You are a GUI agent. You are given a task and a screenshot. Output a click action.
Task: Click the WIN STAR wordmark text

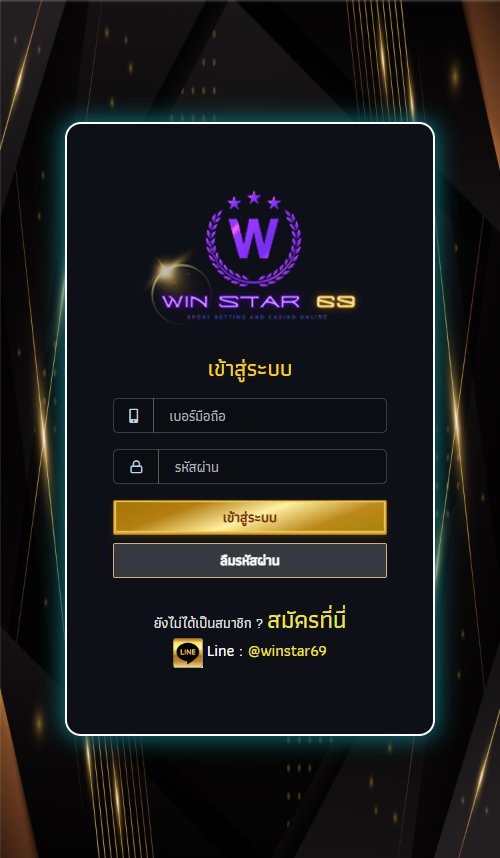click(231, 302)
